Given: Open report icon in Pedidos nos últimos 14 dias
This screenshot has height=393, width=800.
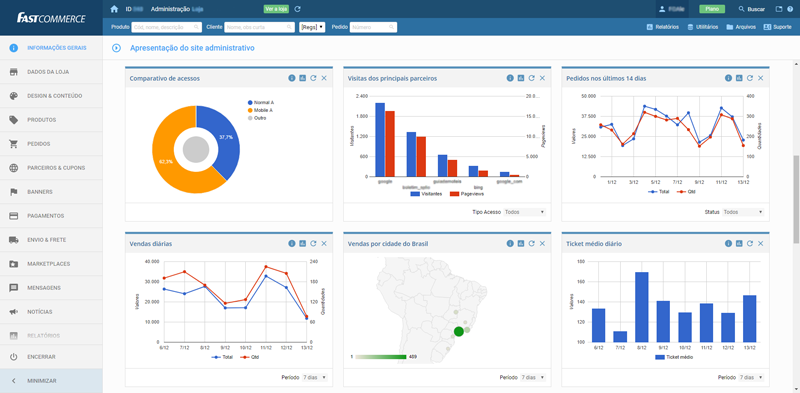Looking at the screenshot, I should [x=739, y=78].
